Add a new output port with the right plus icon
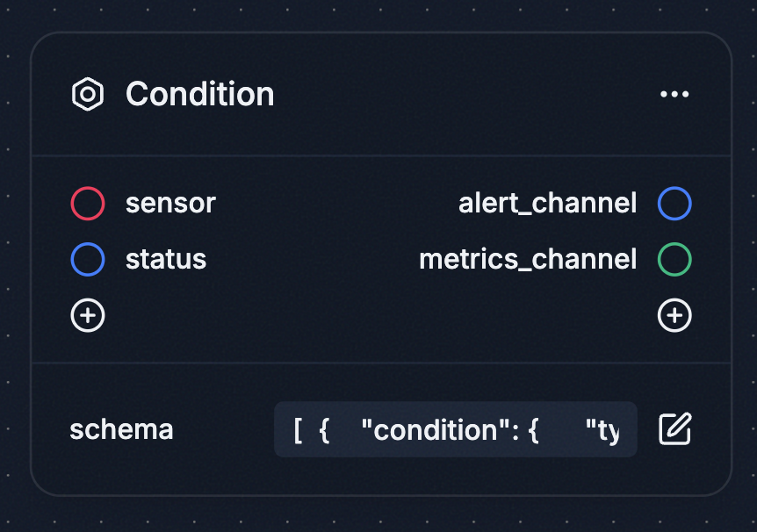This screenshot has height=532, width=757. tap(674, 315)
